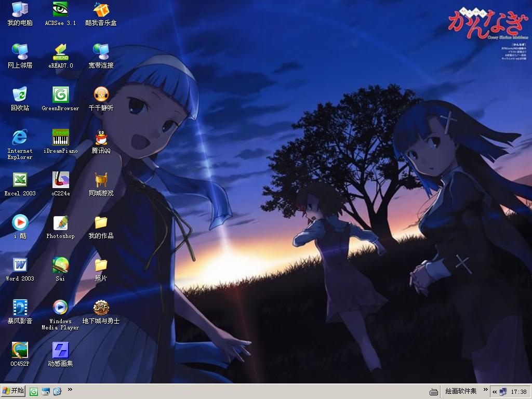Launch GreenBrowser from the quick launch bar
532x399 pixels.
coord(34,392)
